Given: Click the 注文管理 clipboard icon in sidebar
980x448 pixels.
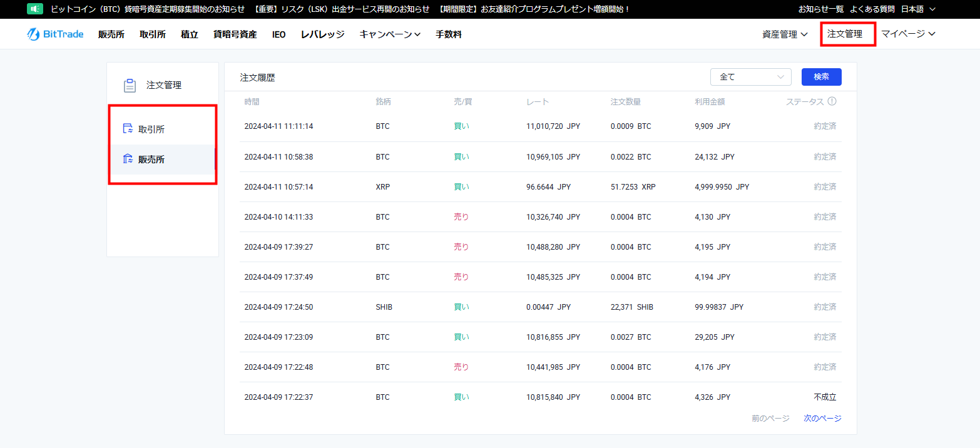Looking at the screenshot, I should [x=130, y=86].
